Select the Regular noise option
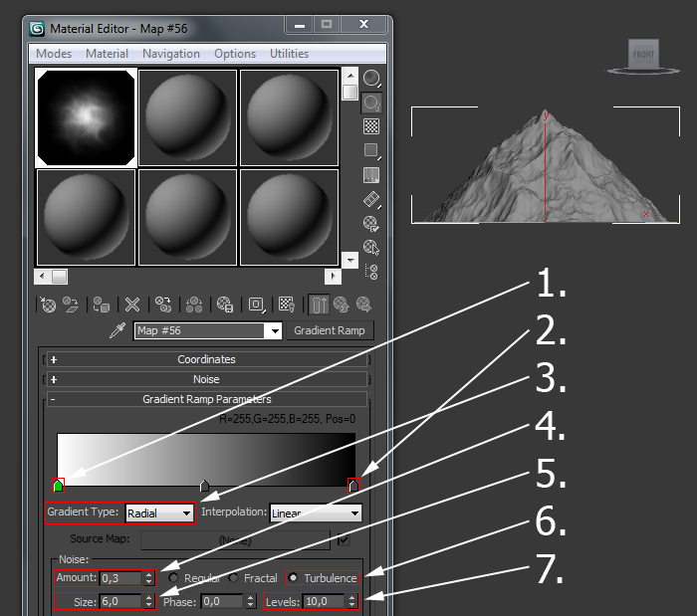 pyautogui.click(x=174, y=578)
